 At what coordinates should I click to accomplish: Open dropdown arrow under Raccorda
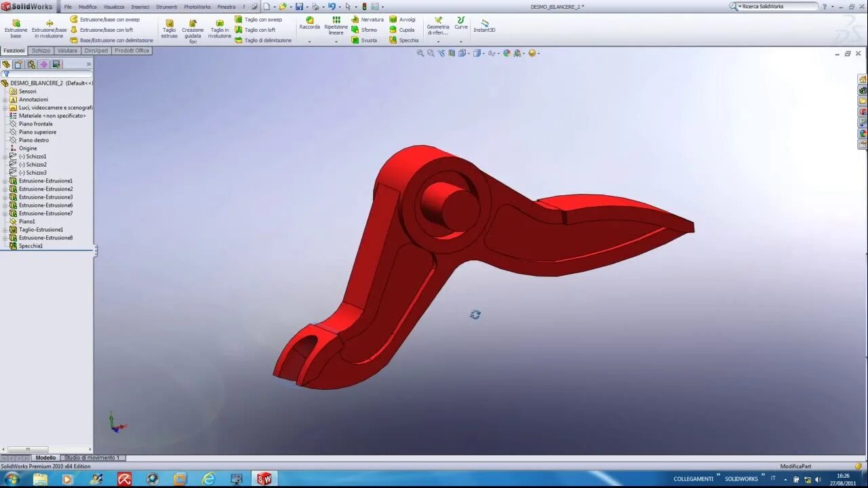click(x=310, y=41)
